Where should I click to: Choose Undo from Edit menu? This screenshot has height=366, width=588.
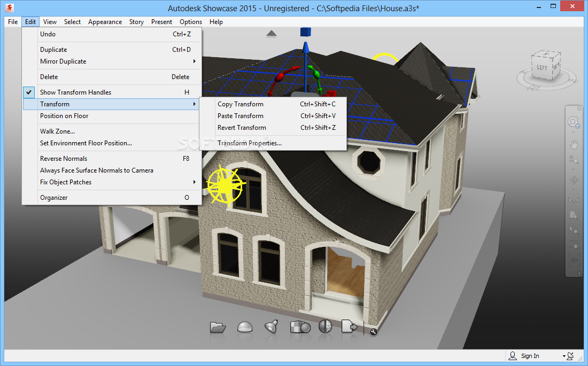click(x=112, y=34)
